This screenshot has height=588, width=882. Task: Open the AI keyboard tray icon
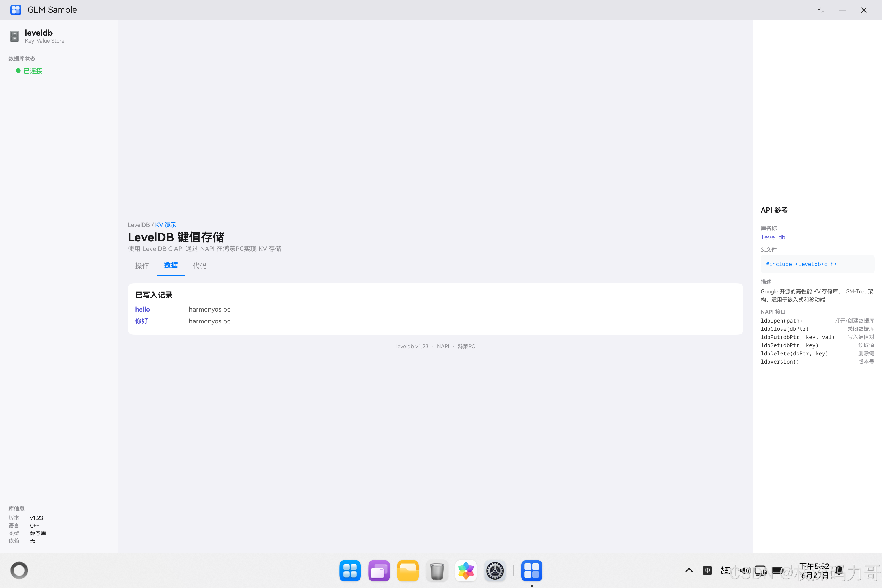point(725,570)
